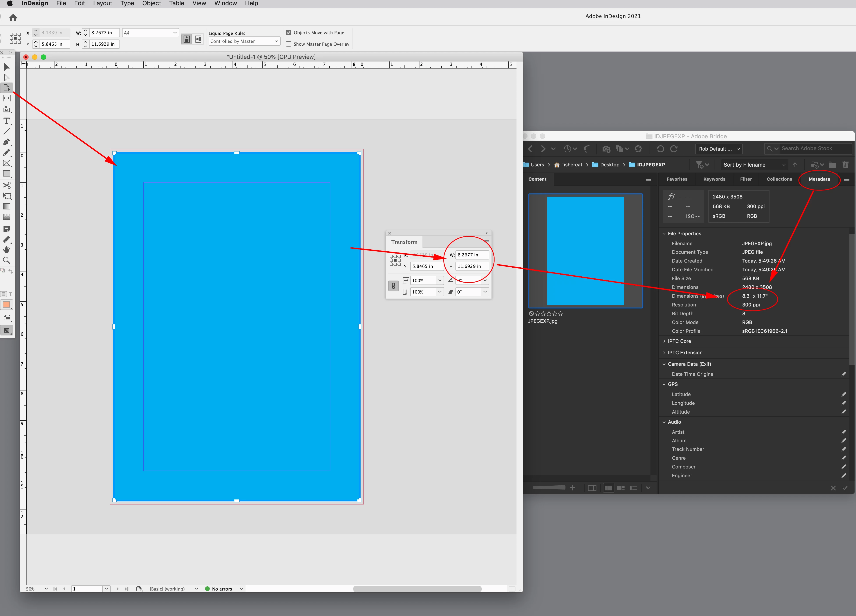This screenshot has height=616, width=856.
Task: Uncheck Objects Move with Page
Action: pos(289,33)
